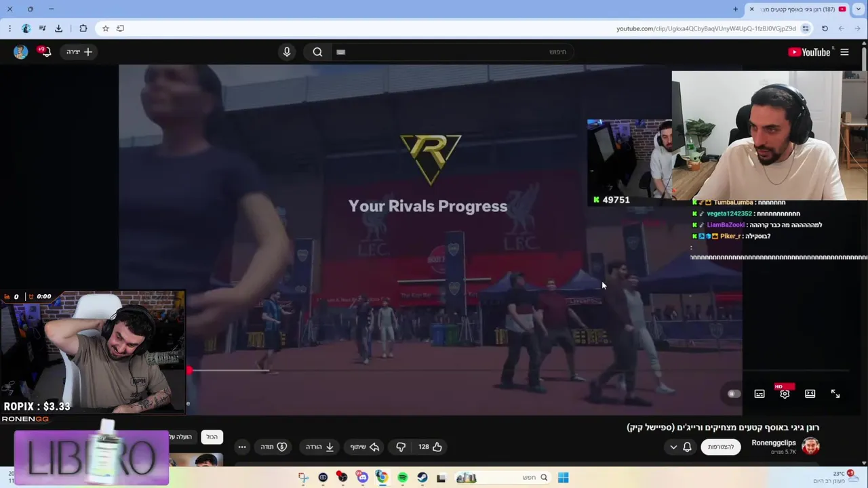Download the video (הורדה)
868x488 pixels.
coord(319,447)
